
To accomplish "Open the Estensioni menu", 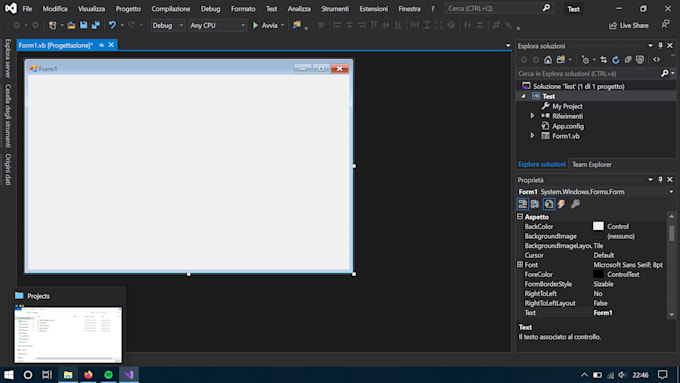I will (373, 9).
